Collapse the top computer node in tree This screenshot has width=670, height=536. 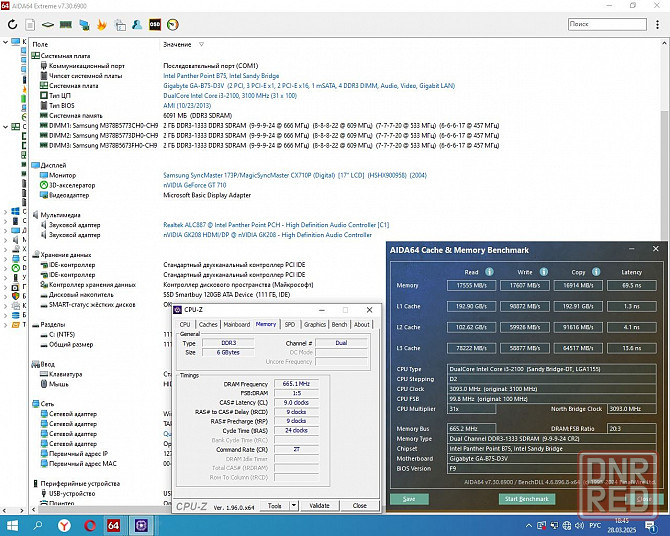coord(5,42)
